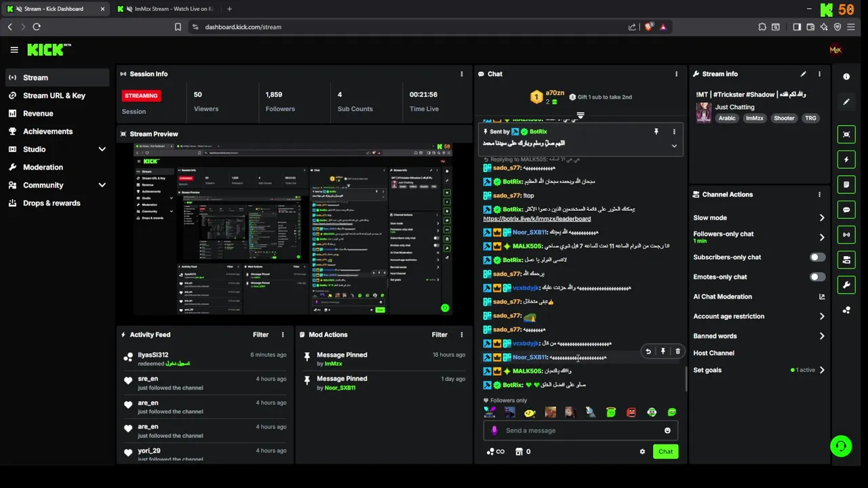Open Followers-only chat settings chevron

(822, 237)
